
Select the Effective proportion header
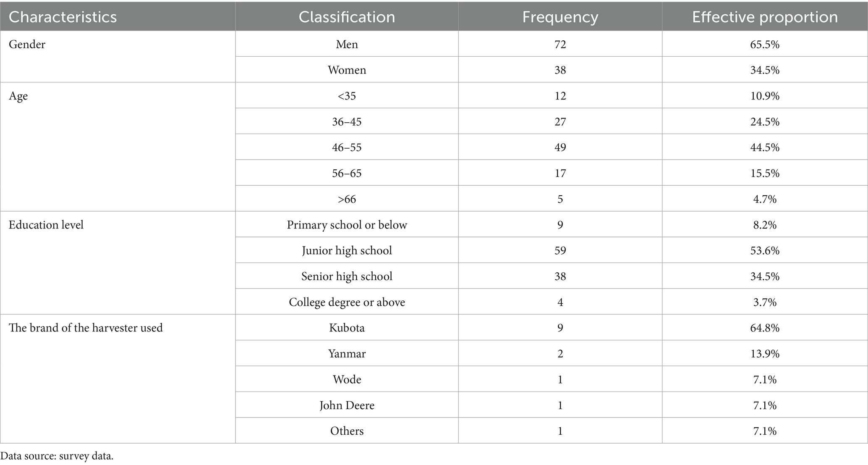[765, 17]
